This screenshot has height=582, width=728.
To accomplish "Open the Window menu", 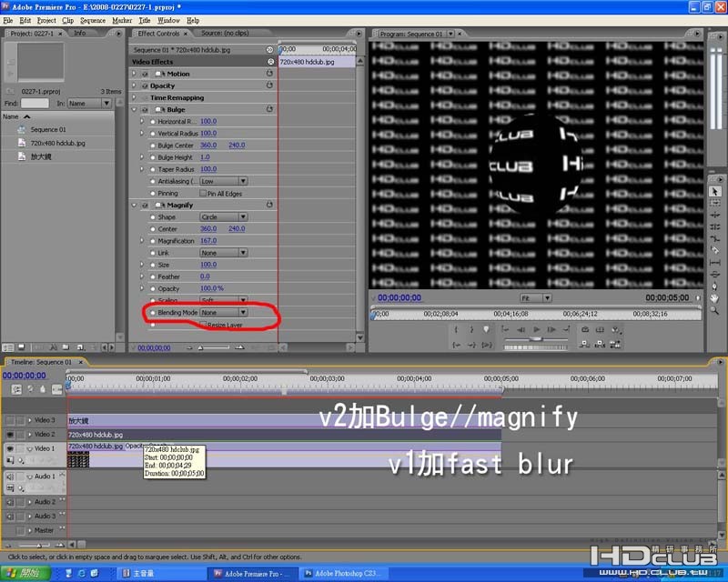I will coord(168,20).
